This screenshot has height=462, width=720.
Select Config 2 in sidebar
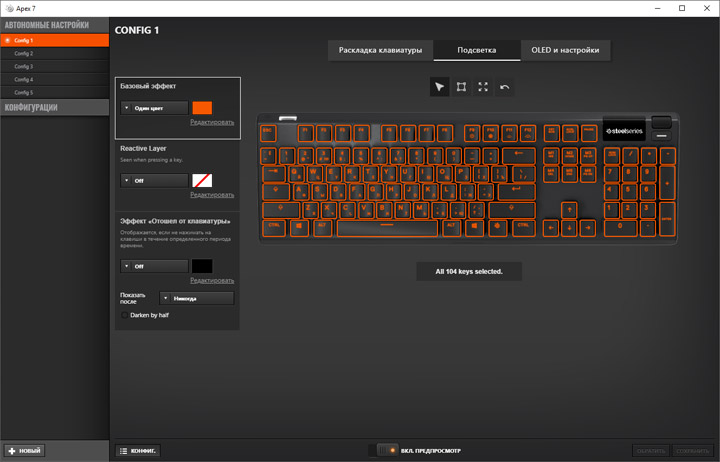click(55, 53)
